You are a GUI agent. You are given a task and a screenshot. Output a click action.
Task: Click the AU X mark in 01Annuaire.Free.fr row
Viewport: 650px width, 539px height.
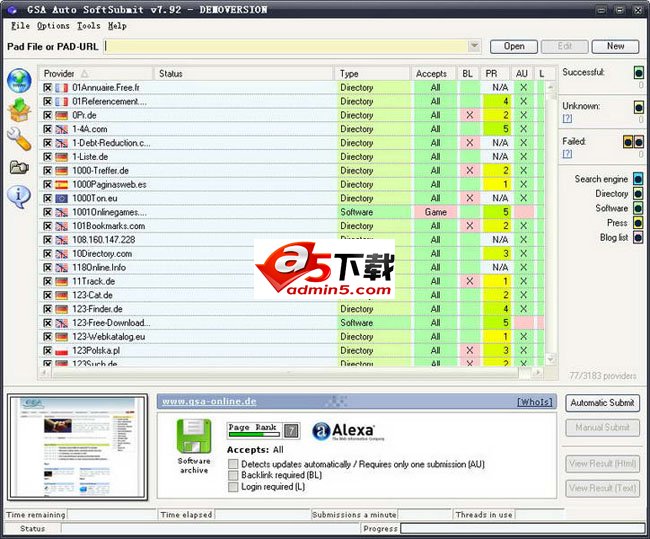pyautogui.click(x=524, y=87)
